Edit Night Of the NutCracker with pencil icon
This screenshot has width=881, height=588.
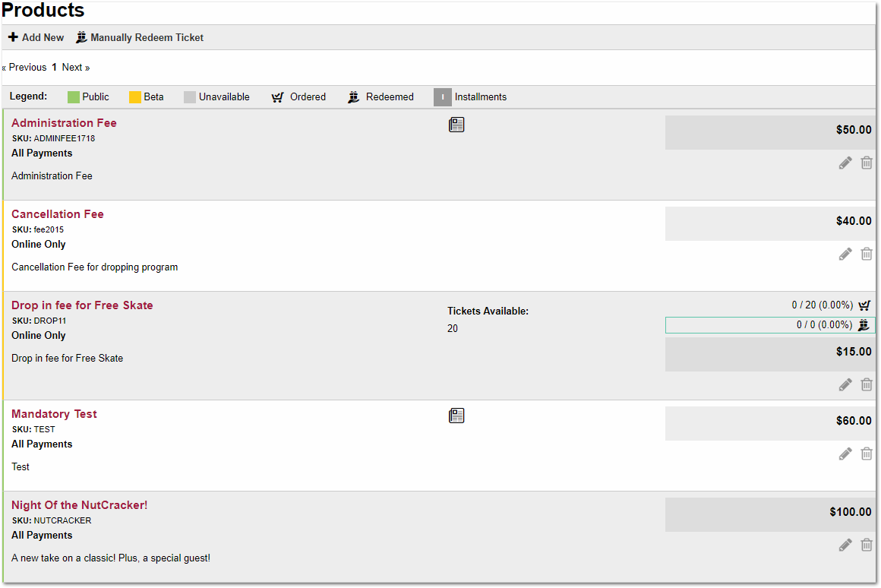845,545
